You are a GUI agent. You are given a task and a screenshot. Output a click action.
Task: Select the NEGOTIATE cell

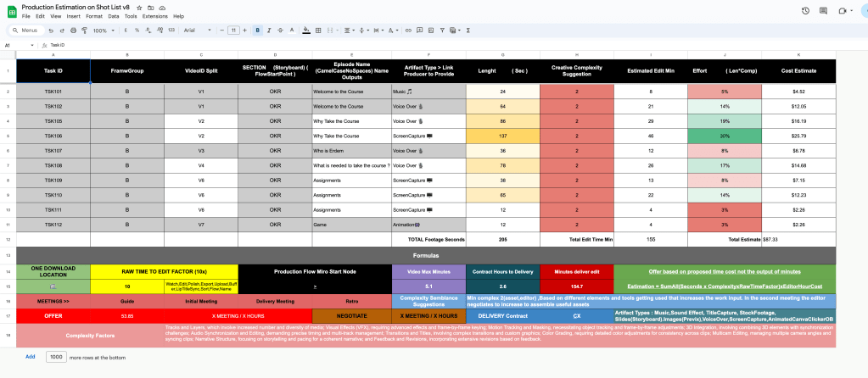(351, 315)
